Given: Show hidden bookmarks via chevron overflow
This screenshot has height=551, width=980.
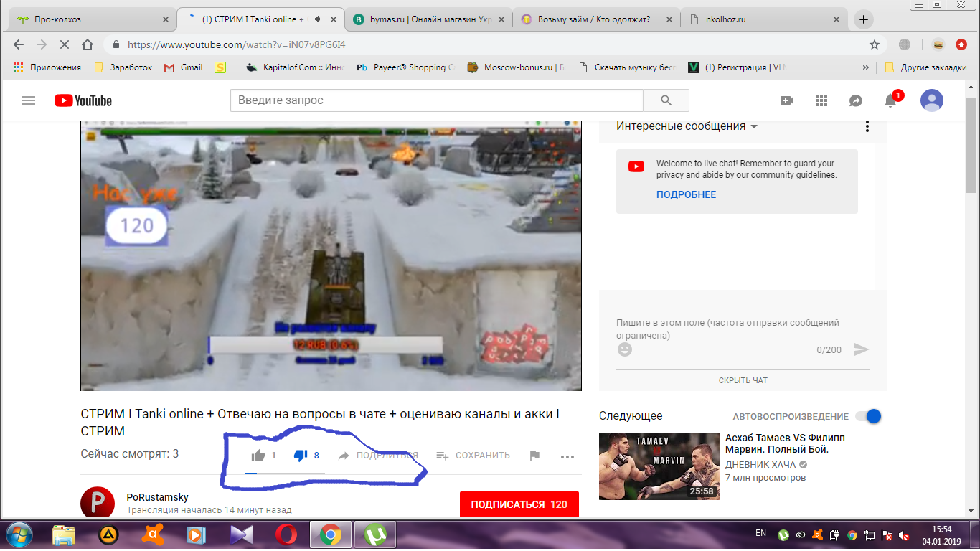Looking at the screenshot, I should point(866,67).
